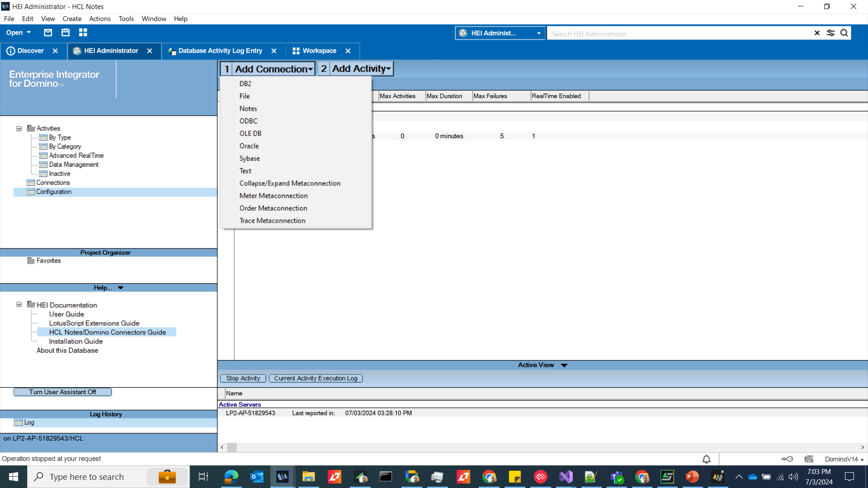Open the Add Activity dropdown
The width and height of the screenshot is (868, 488).
click(x=356, y=69)
